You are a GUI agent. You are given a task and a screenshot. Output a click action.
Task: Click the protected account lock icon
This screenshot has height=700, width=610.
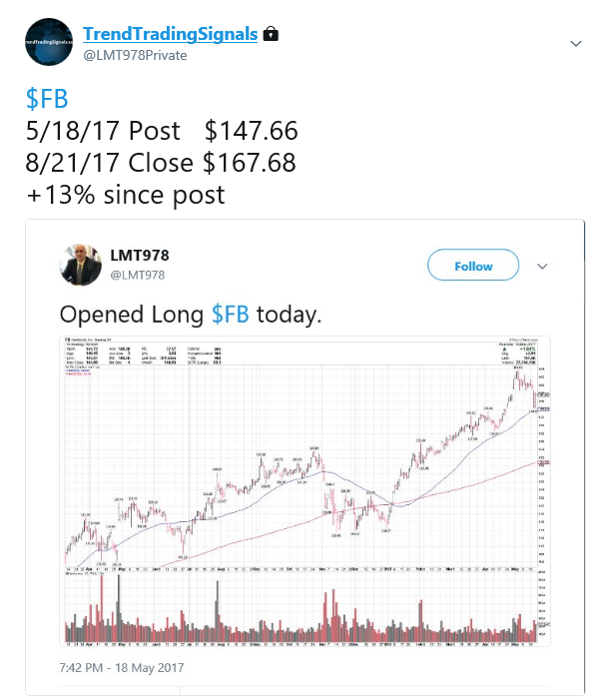click(271, 34)
